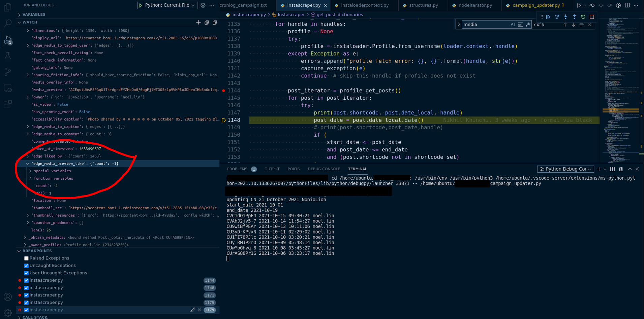644x319 pixels.
Task: Toggle regular expression in find widget
Action: tap(528, 25)
